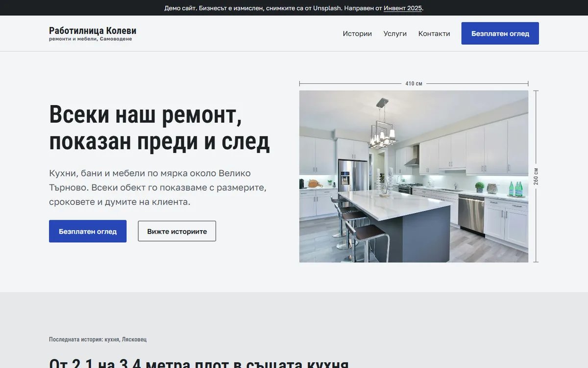This screenshot has height=368, width=588.
Task: Go to the Истории menu item
Action: click(x=357, y=33)
